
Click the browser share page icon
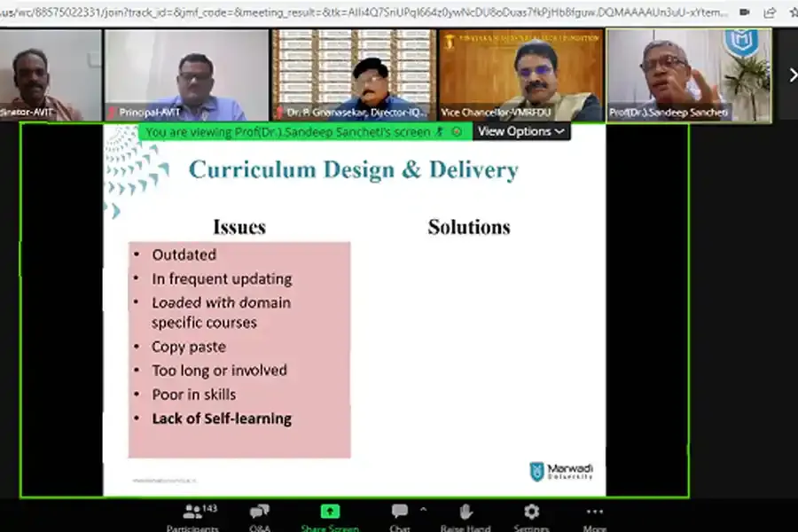(768, 12)
